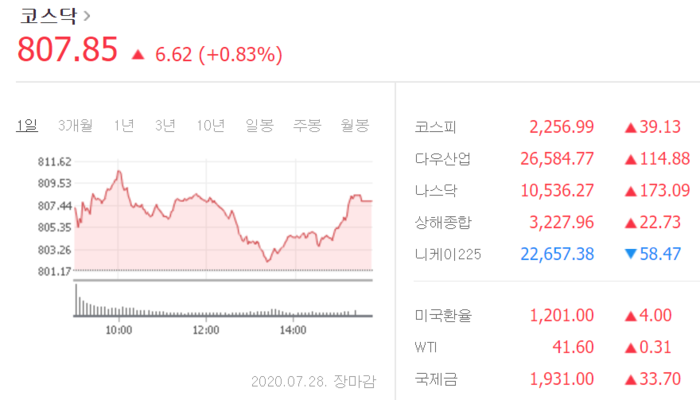The height and width of the screenshot is (400, 700).
Task: Switch chart to 3개월 range
Action: tap(75, 125)
